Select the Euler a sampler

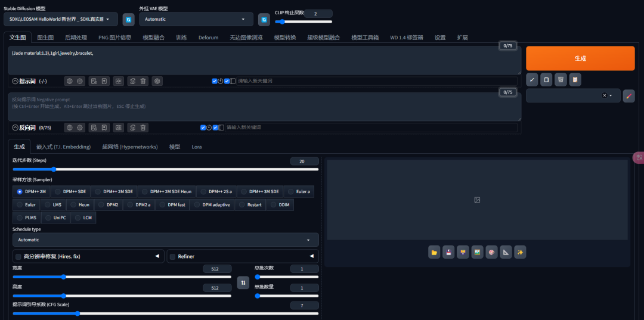coord(299,192)
